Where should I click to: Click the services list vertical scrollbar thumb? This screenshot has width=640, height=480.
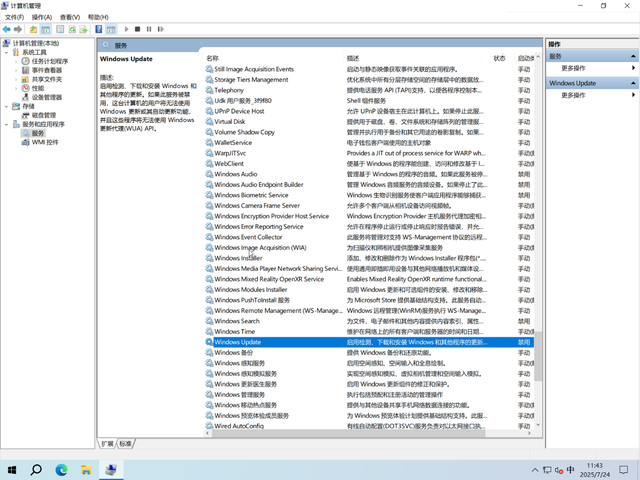click(538, 356)
